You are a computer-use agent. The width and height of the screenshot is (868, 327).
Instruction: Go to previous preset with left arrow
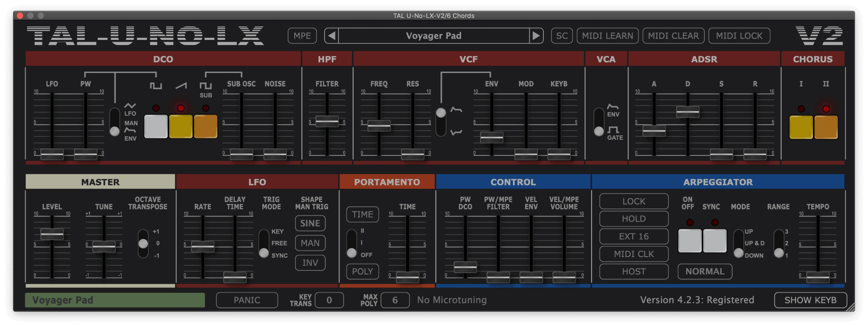point(332,36)
